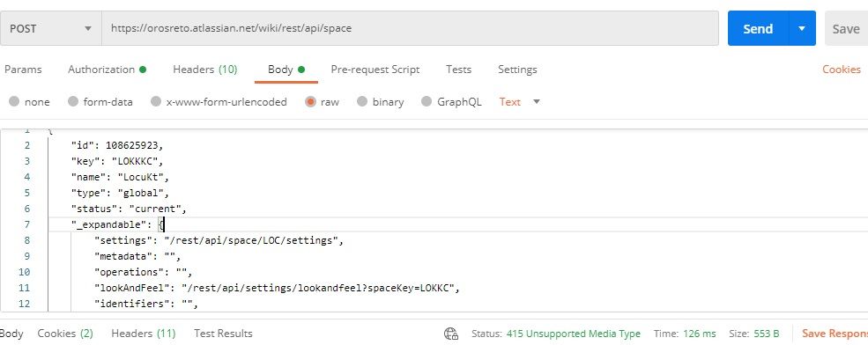Image resolution: width=868 pixels, height=345 pixels.
Task: Open the Send options arrow
Action: (802, 28)
